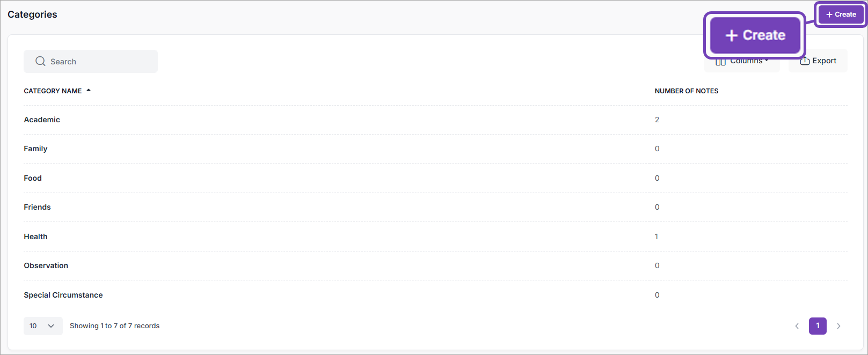The image size is (868, 355).
Task: Open the Special Circumstance category
Action: tap(63, 295)
